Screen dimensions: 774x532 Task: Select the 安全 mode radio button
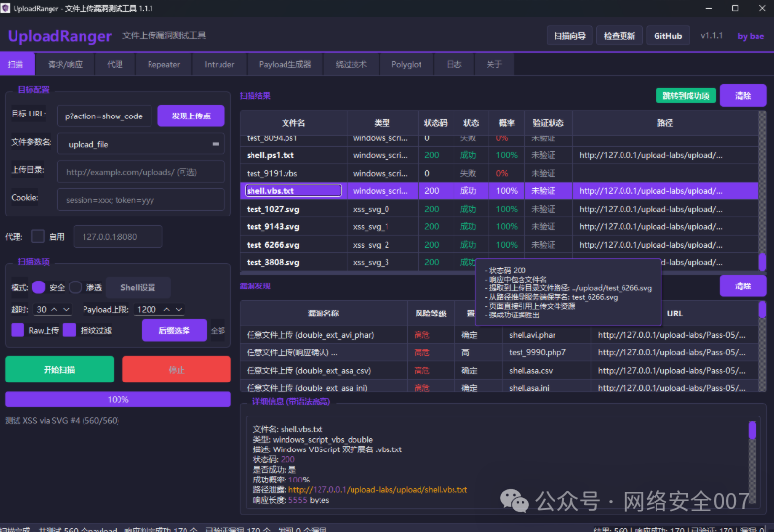pyautogui.click(x=39, y=287)
